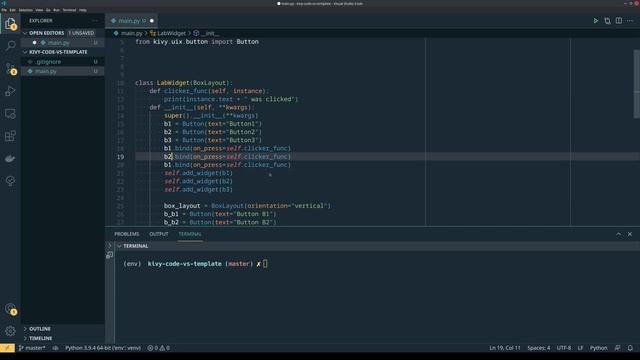Image resolution: width=640 pixels, height=360 pixels.
Task: Open the errors and warnings count in the status bar
Action: pos(159,348)
